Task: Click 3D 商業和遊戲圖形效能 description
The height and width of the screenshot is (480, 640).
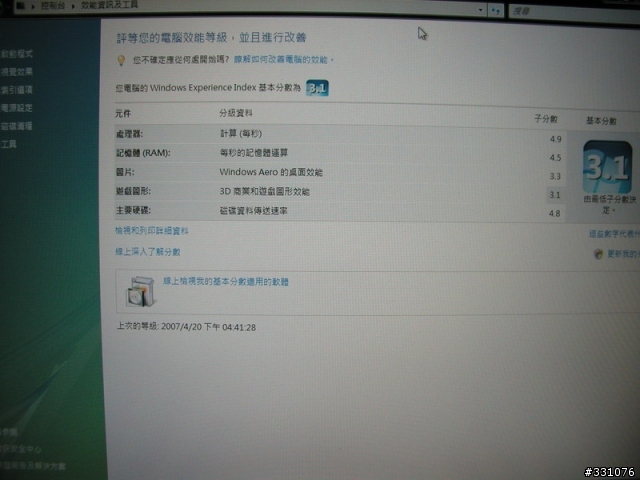Action: (264, 191)
